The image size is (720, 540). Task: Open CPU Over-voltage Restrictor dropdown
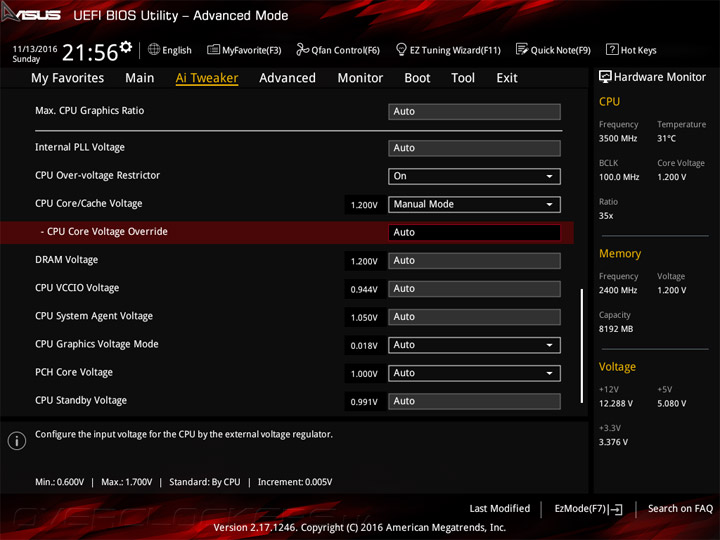pos(474,176)
